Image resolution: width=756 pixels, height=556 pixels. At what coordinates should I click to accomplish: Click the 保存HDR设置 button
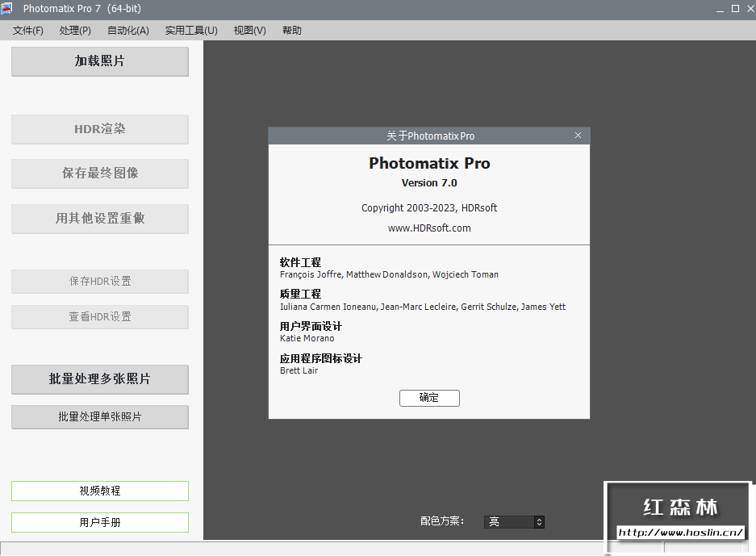pyautogui.click(x=100, y=281)
